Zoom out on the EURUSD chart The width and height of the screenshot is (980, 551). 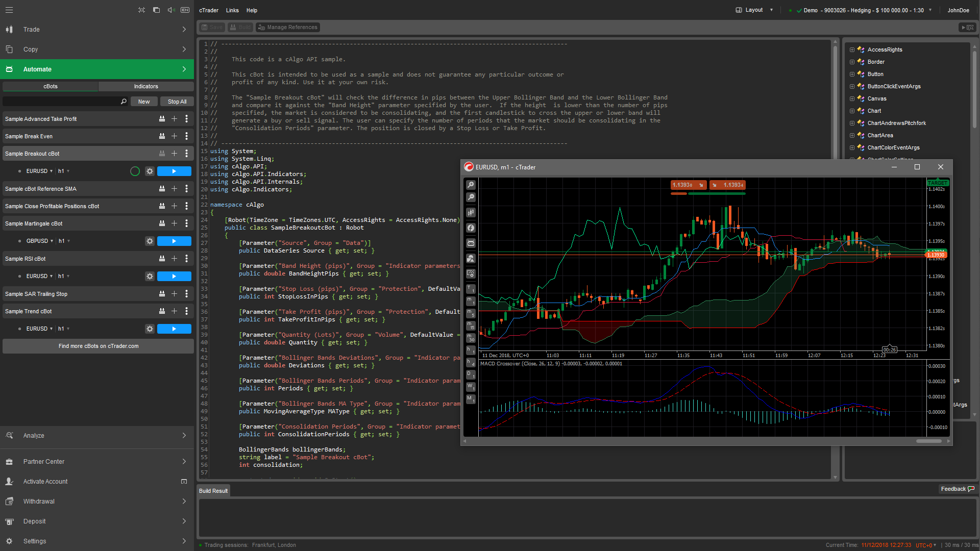pyautogui.click(x=471, y=197)
